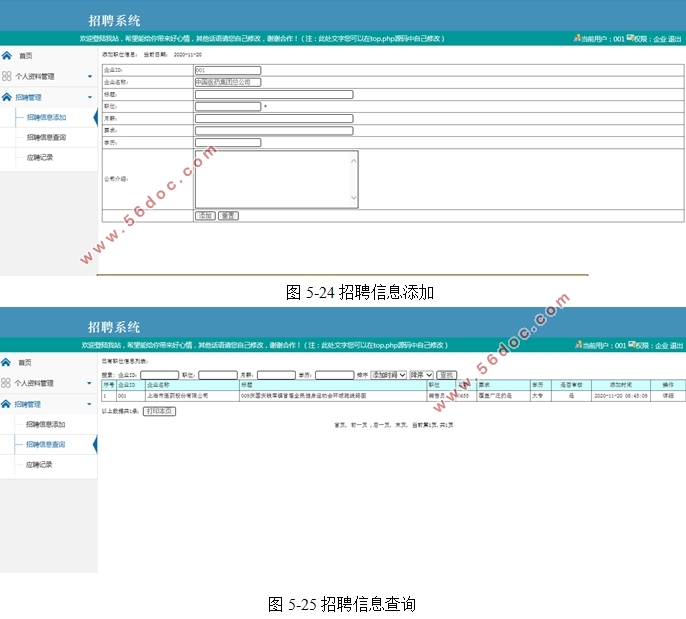This screenshot has width=686, height=619.
Task: Click the 退出 link in the Figure 5-25 header
Action: coord(676,346)
